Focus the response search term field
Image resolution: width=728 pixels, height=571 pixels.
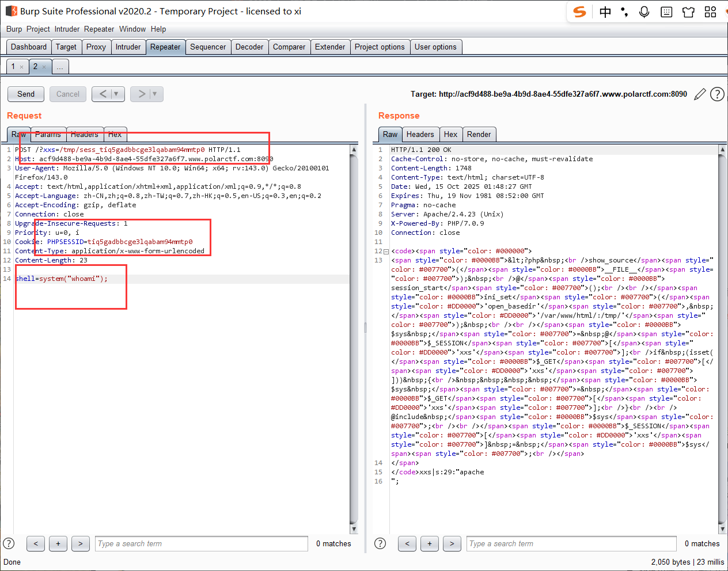pos(571,543)
